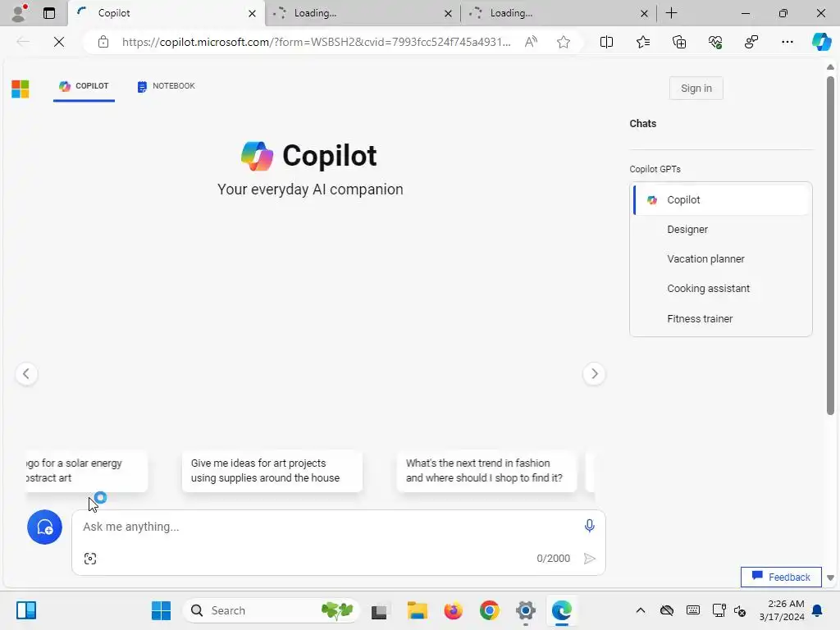Close the second Loading tab

(644, 13)
